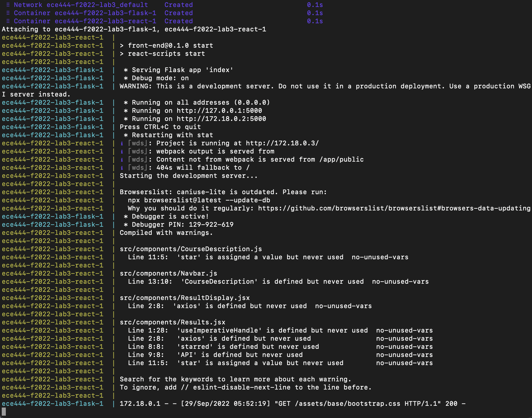Click src/components/ResultDisplay.jsx file path
The height and width of the screenshot is (418, 532).
(185, 298)
